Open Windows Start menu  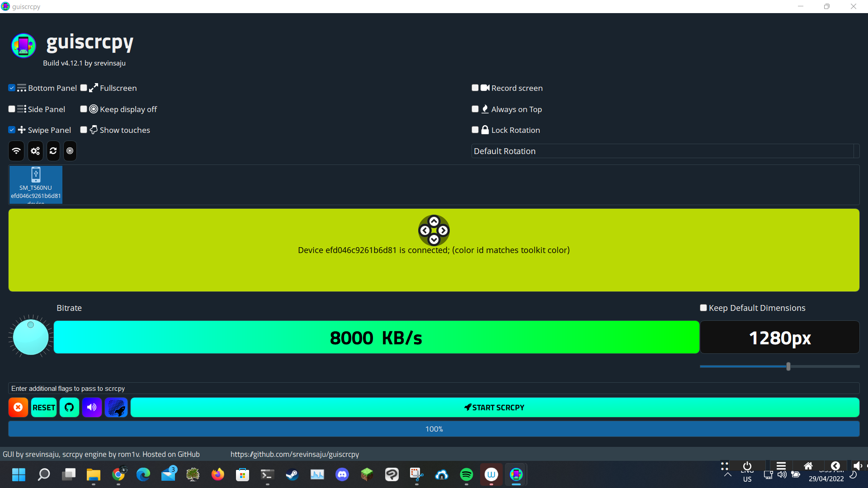click(19, 474)
